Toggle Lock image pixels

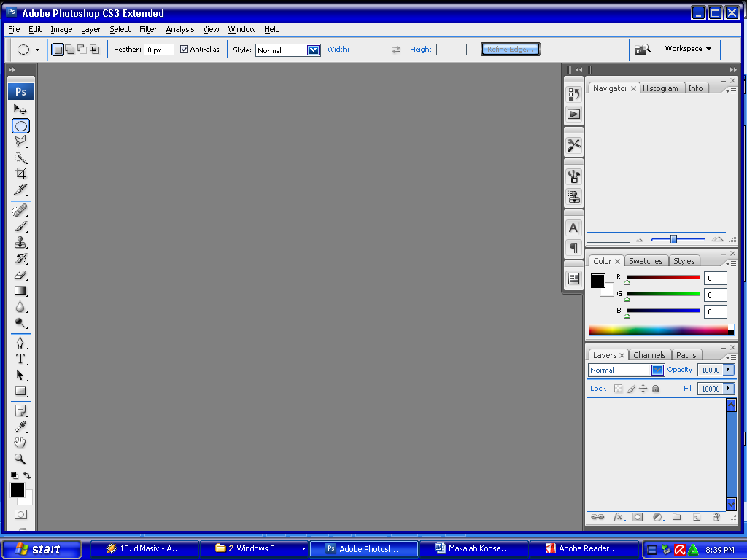pos(631,389)
